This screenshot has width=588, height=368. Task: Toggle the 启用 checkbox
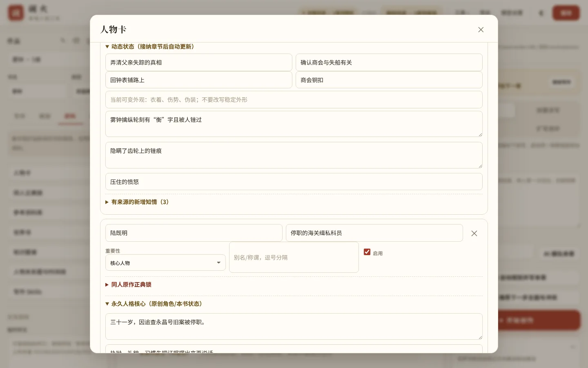coord(367,252)
